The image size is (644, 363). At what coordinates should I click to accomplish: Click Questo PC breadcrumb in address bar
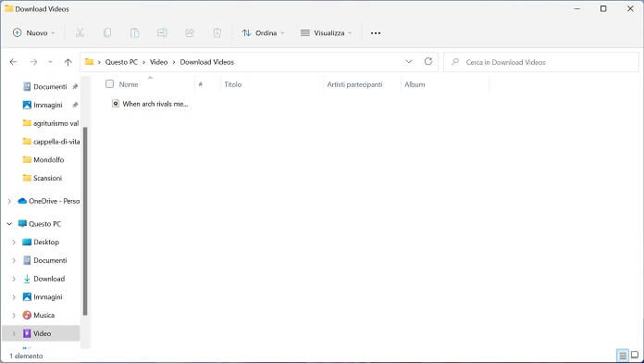(x=121, y=62)
